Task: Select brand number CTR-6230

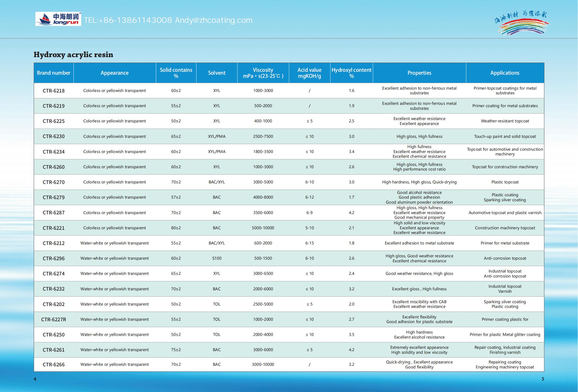Action: pyautogui.click(x=53, y=136)
